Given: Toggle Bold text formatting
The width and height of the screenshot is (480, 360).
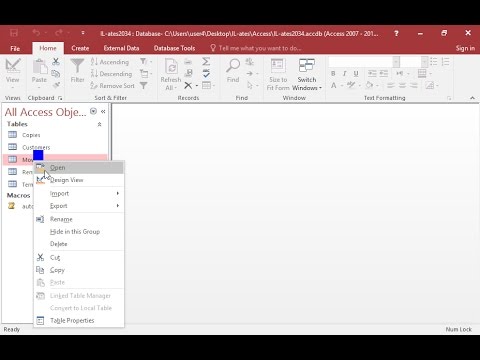Looking at the screenshot, I should coord(333,74).
